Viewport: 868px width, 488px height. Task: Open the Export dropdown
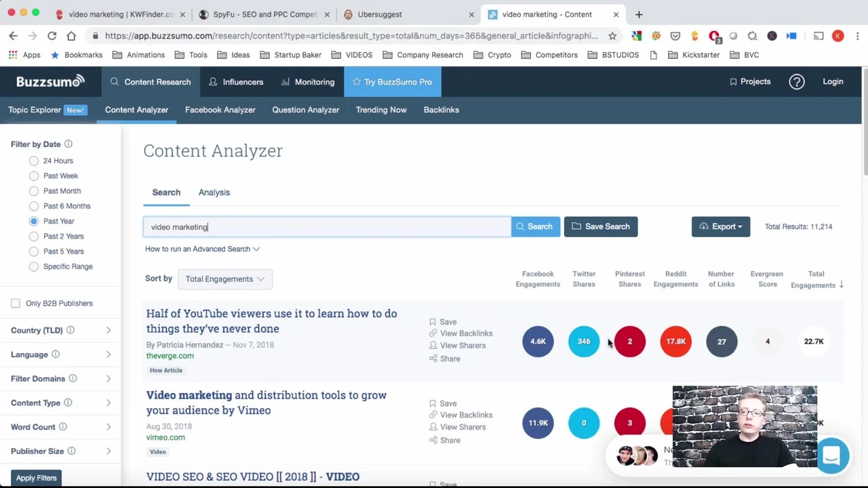[x=721, y=226]
